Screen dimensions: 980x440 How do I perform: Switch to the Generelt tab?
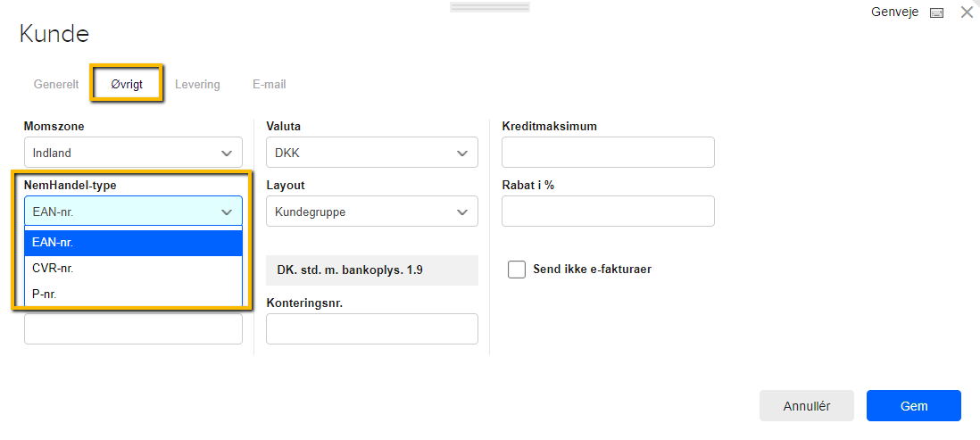pyautogui.click(x=56, y=85)
